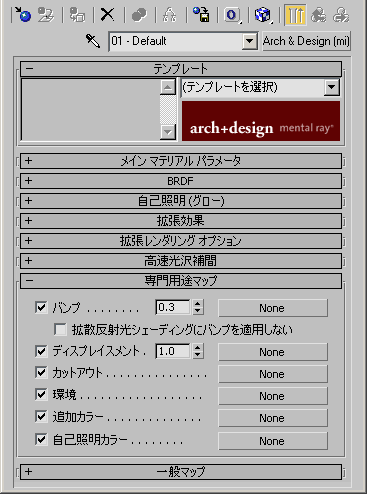Screen dimensions: 367x494
Task: Toggle Show Map in Viewport icon
Action: (x=263, y=15)
